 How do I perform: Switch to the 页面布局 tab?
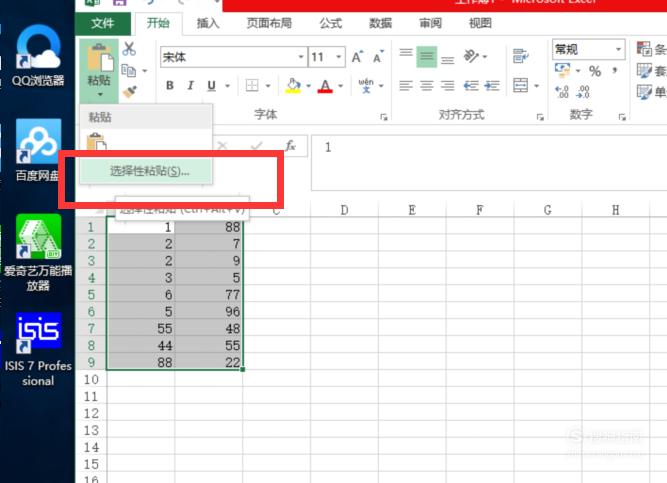coord(269,23)
